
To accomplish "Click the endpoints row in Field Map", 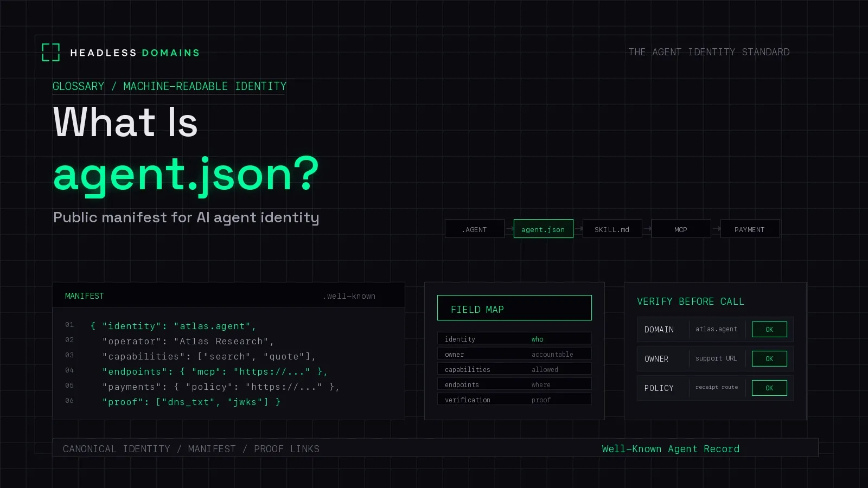I will (514, 384).
